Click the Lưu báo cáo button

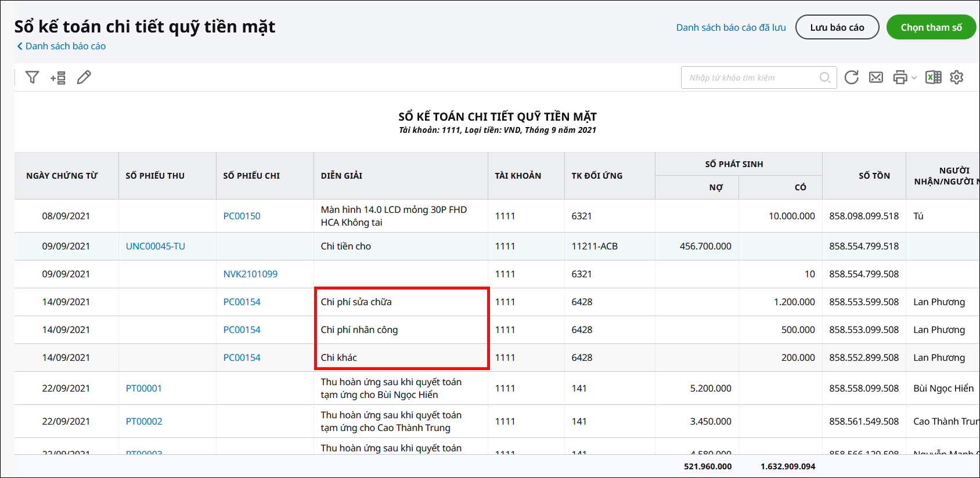point(837,27)
